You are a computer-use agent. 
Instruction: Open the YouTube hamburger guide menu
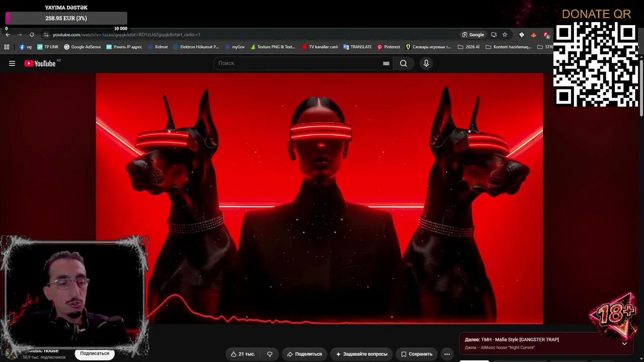tap(12, 63)
